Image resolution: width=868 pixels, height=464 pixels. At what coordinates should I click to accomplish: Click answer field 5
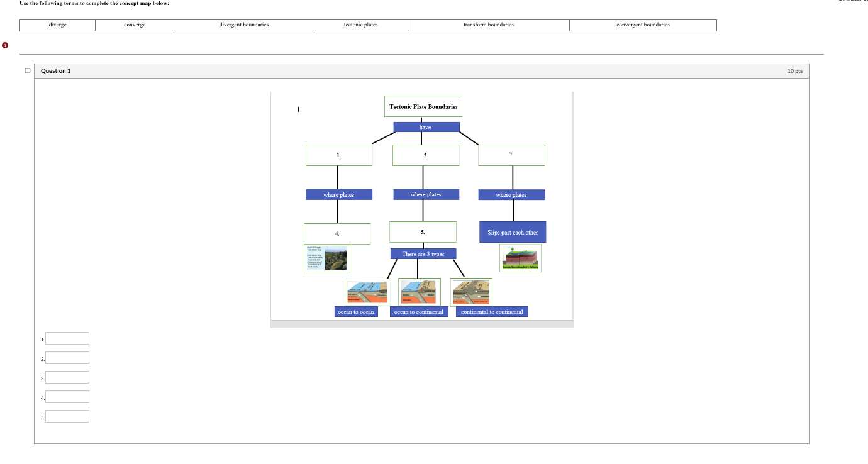coord(67,416)
